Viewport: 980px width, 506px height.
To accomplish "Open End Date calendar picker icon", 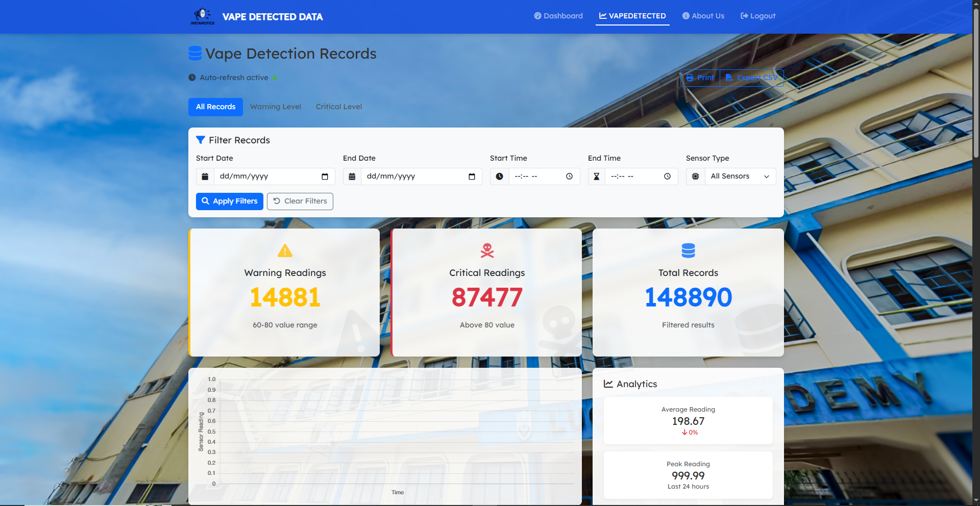I will point(472,176).
